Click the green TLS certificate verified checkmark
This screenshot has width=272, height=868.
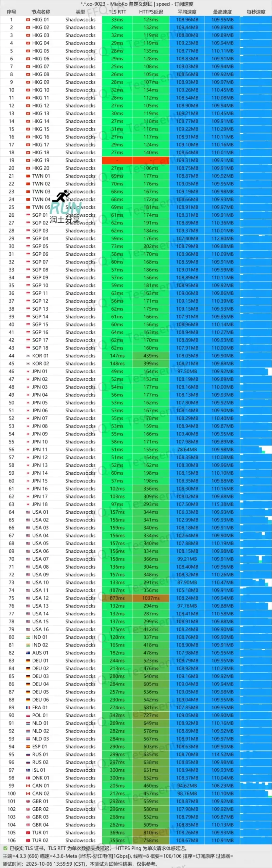[x=5, y=848]
